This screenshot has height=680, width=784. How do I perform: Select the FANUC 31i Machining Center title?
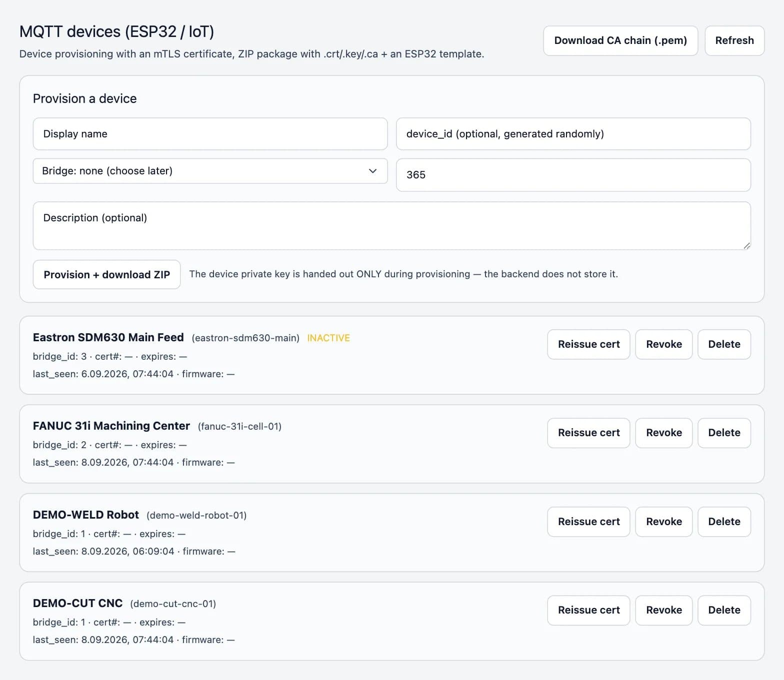[x=111, y=426]
